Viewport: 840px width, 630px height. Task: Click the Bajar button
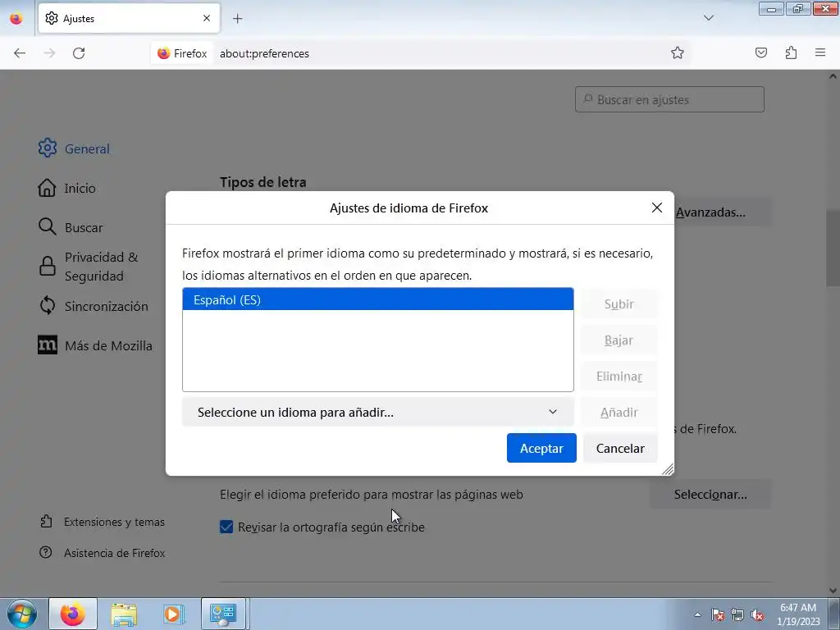pos(619,340)
